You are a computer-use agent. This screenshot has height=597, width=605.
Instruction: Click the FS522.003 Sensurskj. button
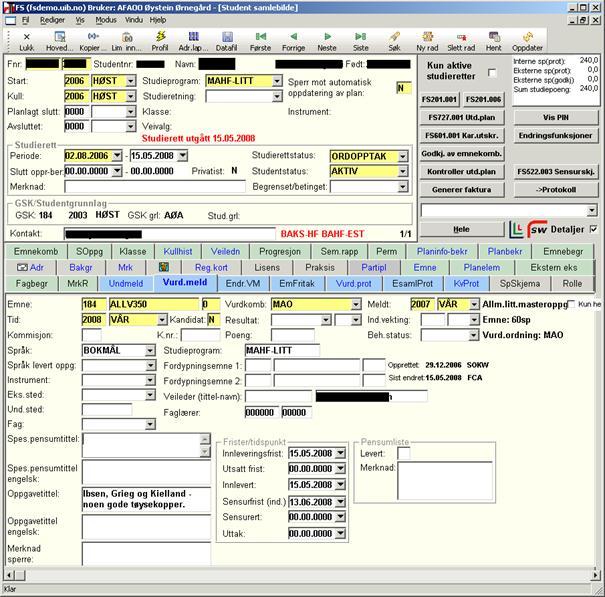556,172
